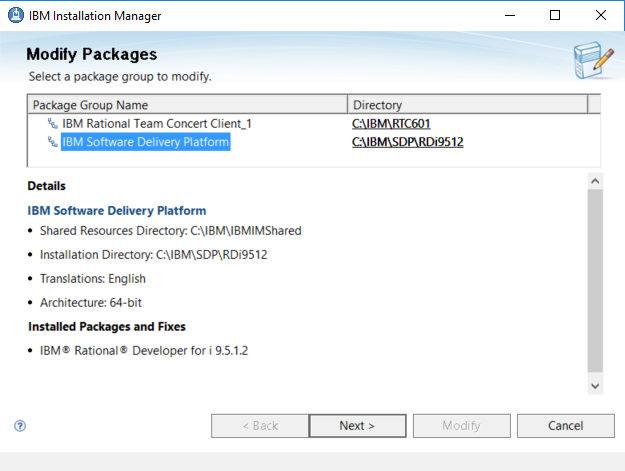Click the Details scrollbar up arrow
Screen dimensions: 625x471
pos(595,181)
